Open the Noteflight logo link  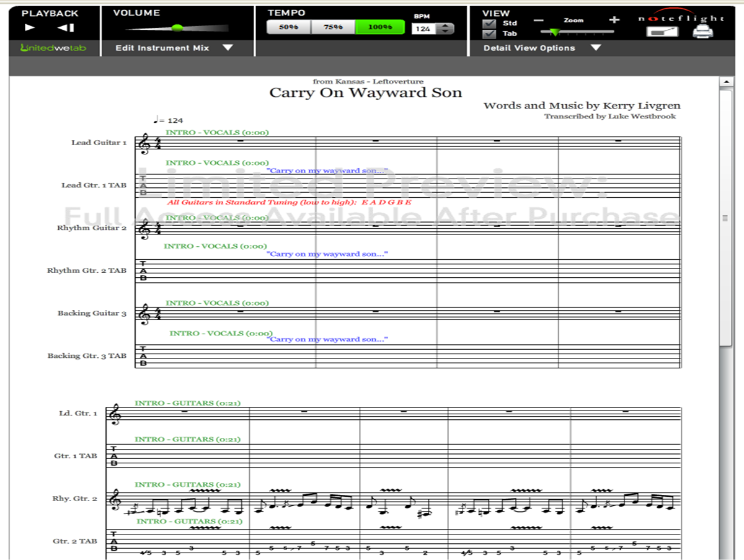[x=681, y=18]
